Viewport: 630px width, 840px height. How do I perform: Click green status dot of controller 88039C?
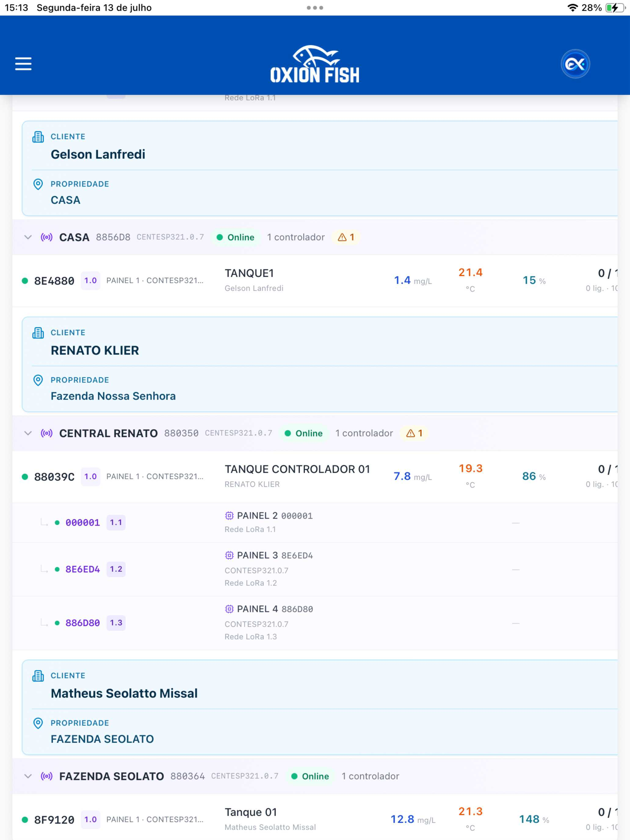coord(25,477)
